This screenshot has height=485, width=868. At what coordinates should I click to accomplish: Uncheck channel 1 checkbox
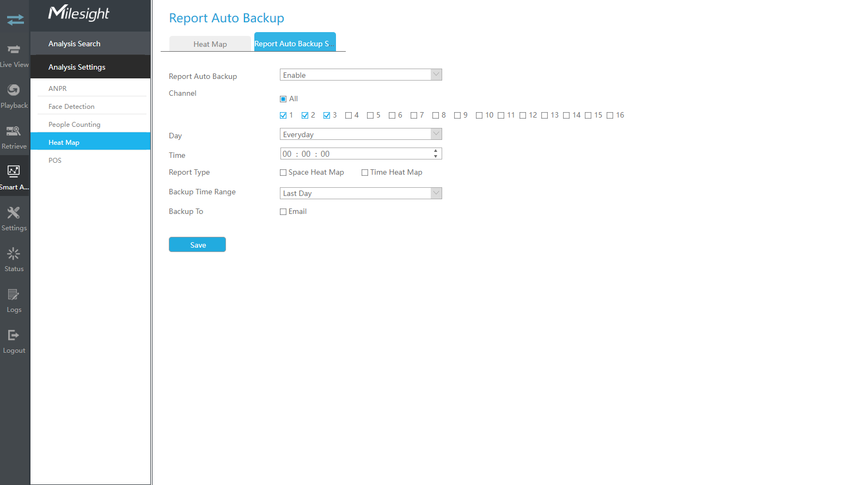pos(283,115)
